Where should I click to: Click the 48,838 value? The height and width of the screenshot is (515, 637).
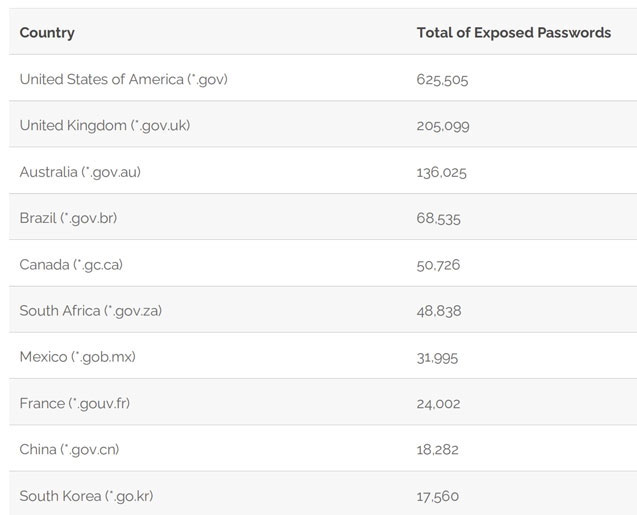pyautogui.click(x=439, y=312)
